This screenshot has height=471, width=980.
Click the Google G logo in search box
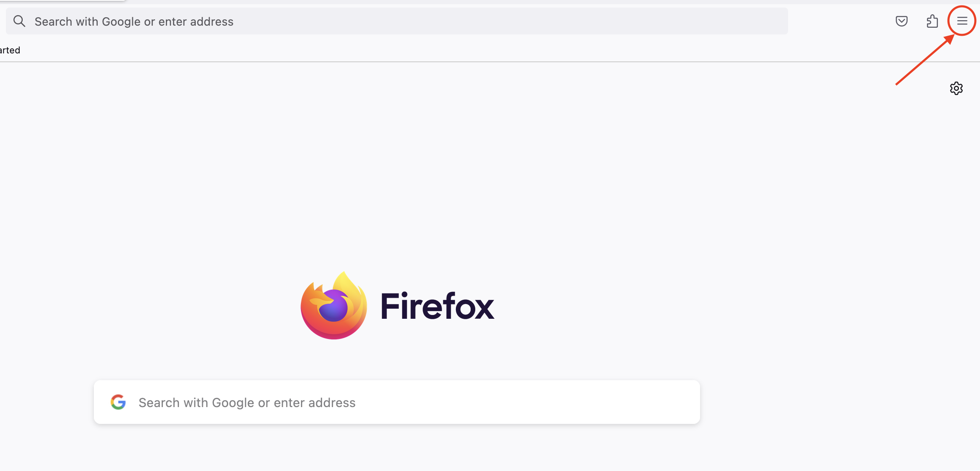pyautogui.click(x=118, y=402)
